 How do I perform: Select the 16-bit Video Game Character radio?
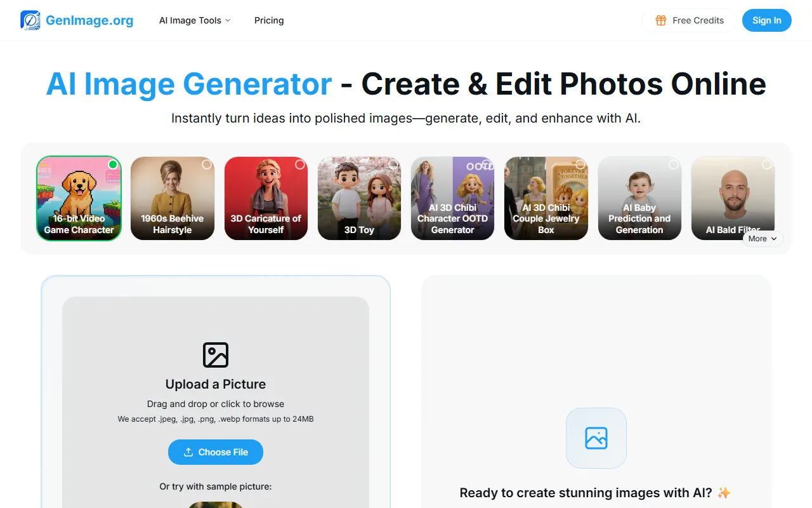pos(113,164)
